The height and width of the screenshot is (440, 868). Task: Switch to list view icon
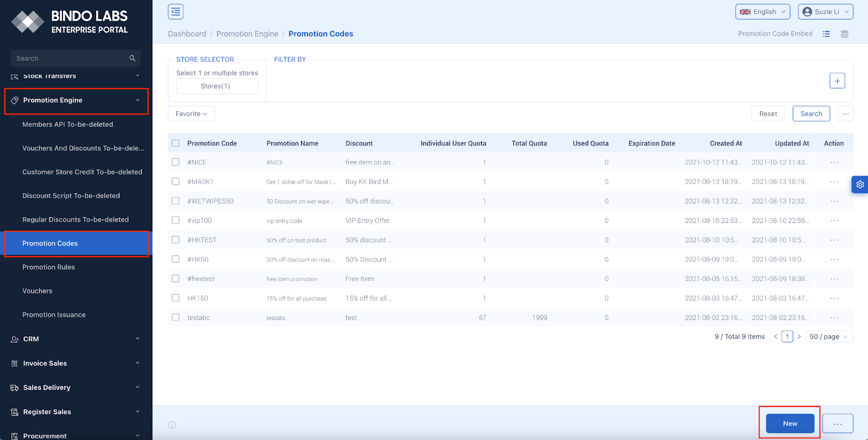826,34
